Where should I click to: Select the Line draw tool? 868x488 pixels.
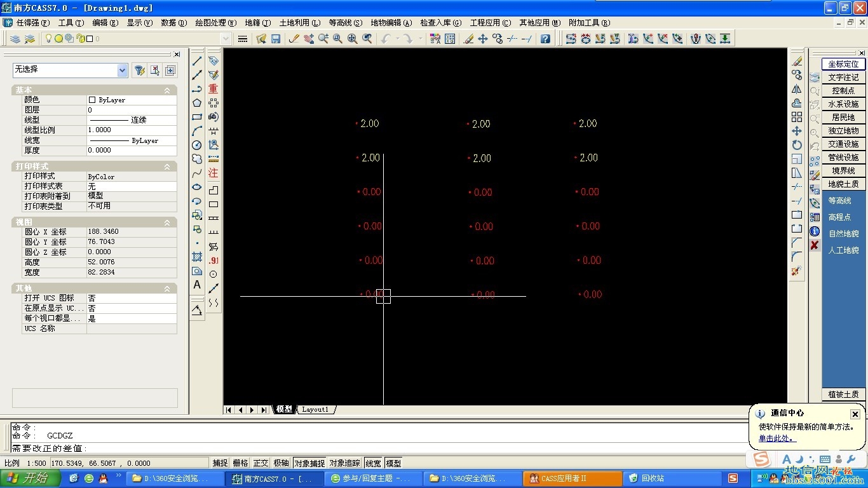pyautogui.click(x=197, y=61)
